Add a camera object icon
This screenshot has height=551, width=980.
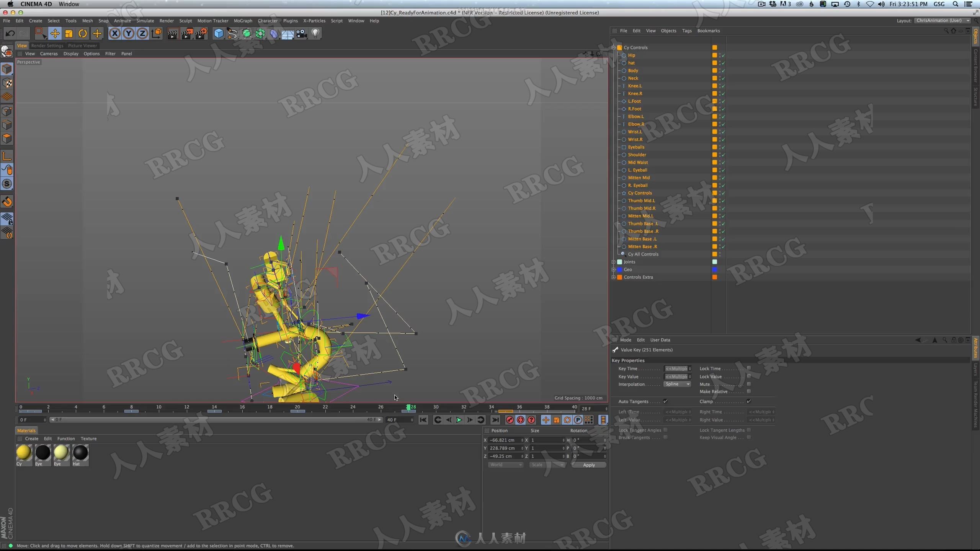click(302, 34)
